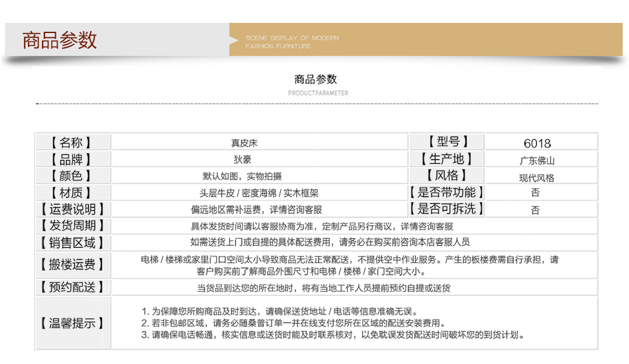This screenshot has height=364, width=629.
Task: Click tip 2 about 非包邮区域
Action: [294, 323]
